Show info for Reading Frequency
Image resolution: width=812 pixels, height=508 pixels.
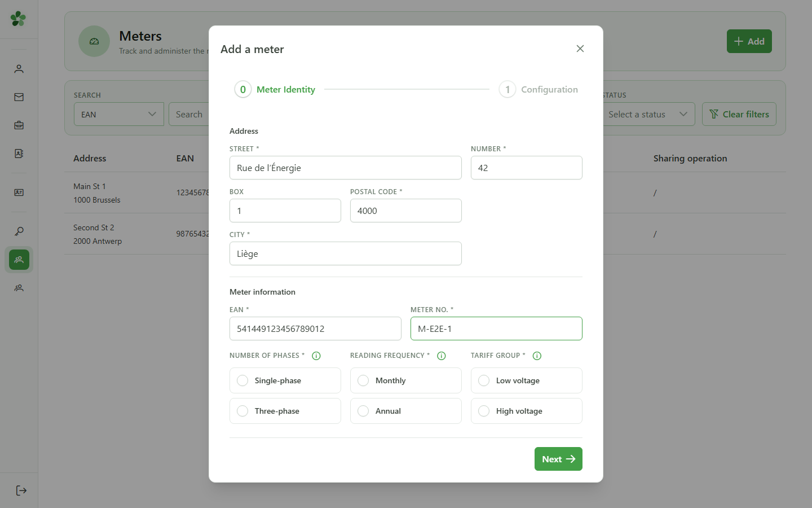(442, 356)
